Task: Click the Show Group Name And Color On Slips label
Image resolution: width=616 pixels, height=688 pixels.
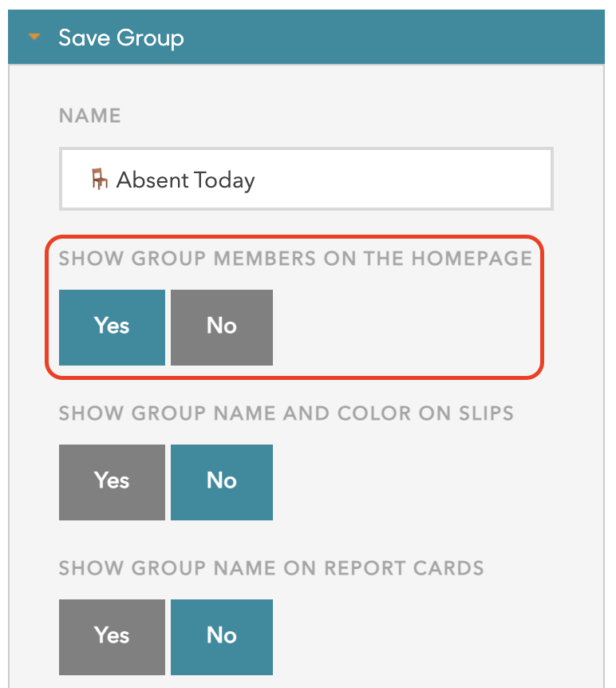Action: (x=286, y=413)
